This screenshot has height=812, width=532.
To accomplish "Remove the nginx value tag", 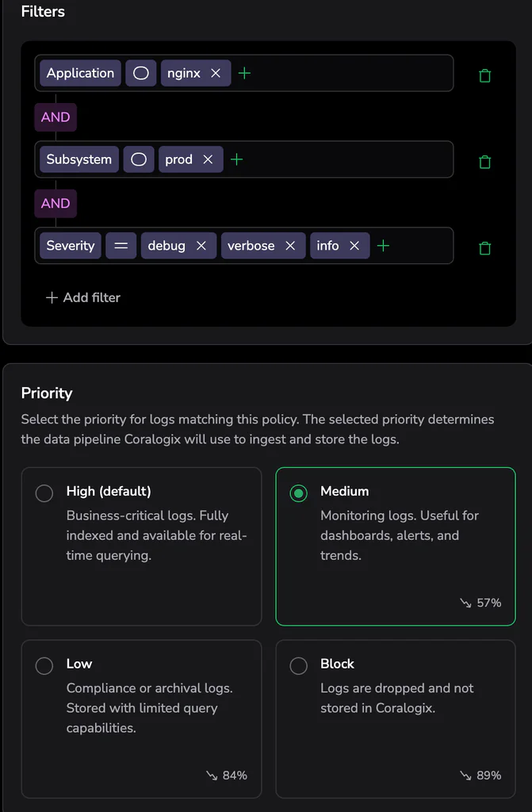I will point(216,73).
